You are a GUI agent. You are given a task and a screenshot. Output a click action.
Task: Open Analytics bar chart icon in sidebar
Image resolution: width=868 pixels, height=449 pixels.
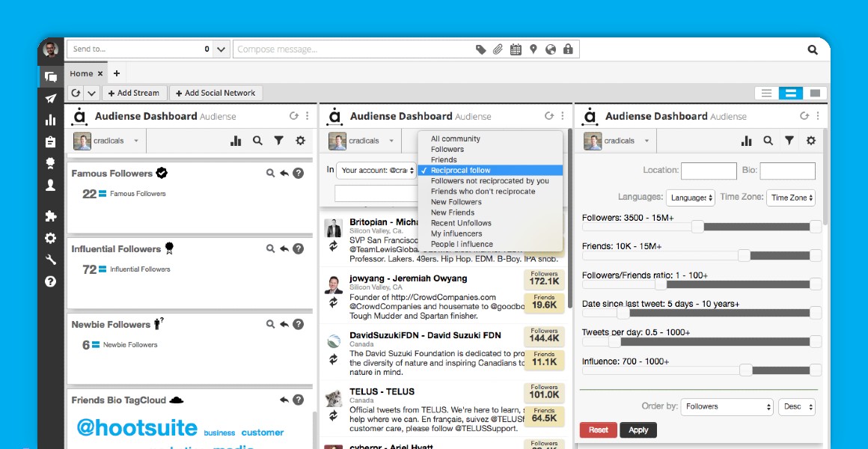coord(50,120)
